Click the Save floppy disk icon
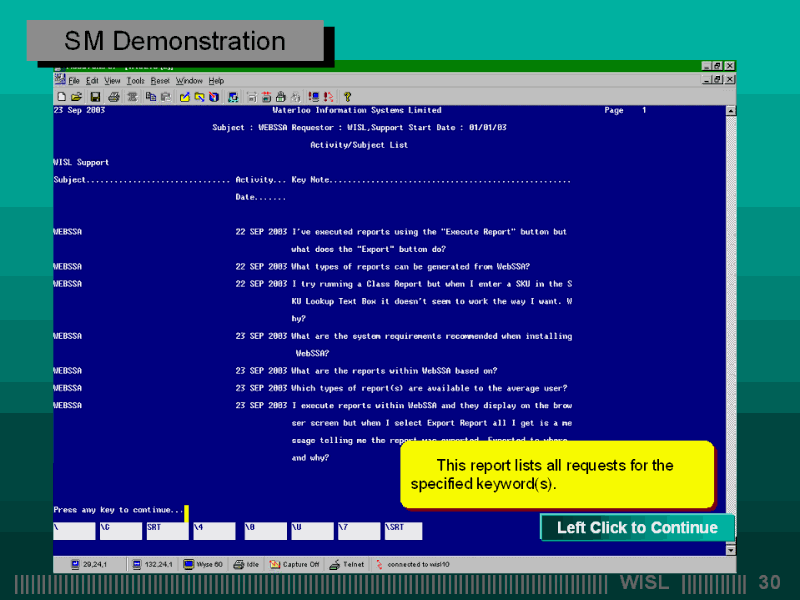 pos(95,97)
